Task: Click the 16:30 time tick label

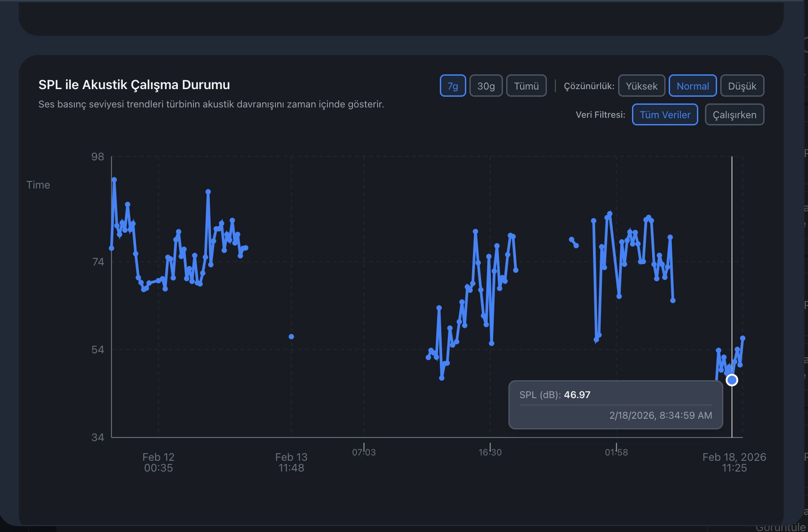Action: point(490,452)
